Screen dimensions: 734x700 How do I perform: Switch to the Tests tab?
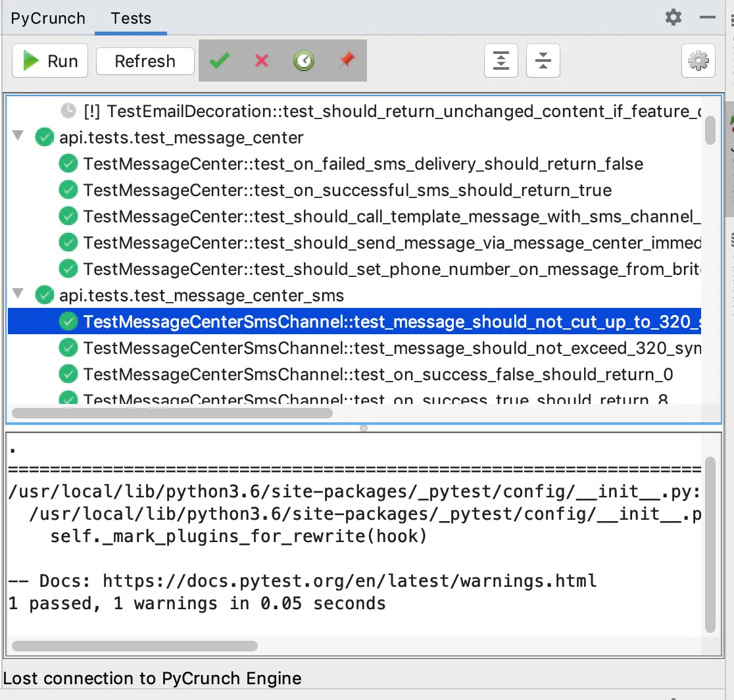[x=131, y=18]
